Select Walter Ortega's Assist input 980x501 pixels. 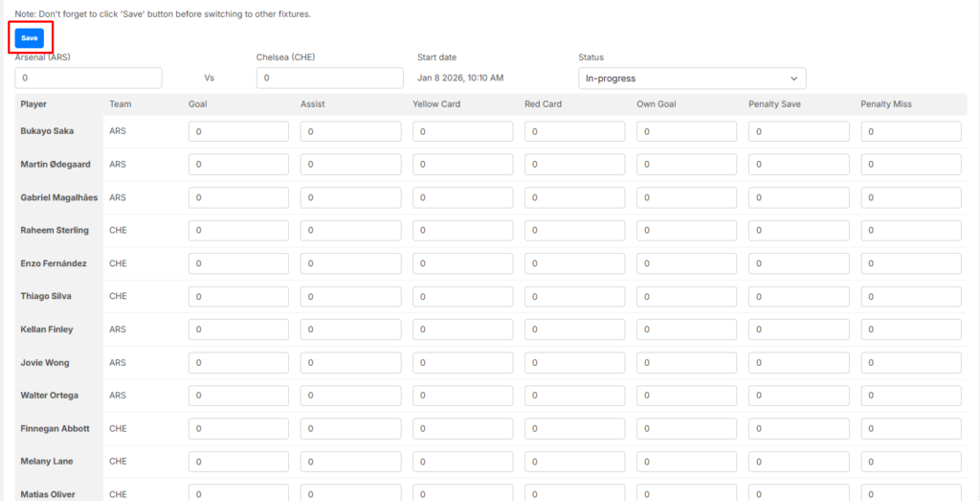coord(350,396)
